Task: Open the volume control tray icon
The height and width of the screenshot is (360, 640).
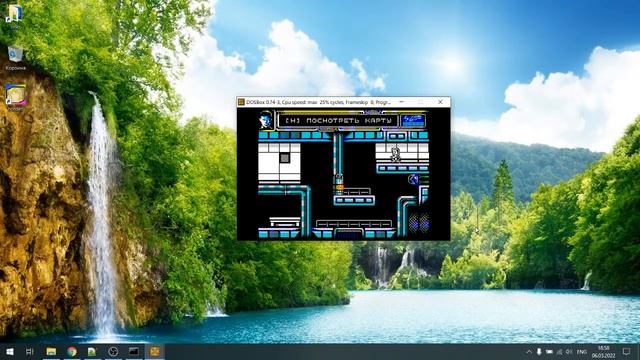Action: (569, 351)
